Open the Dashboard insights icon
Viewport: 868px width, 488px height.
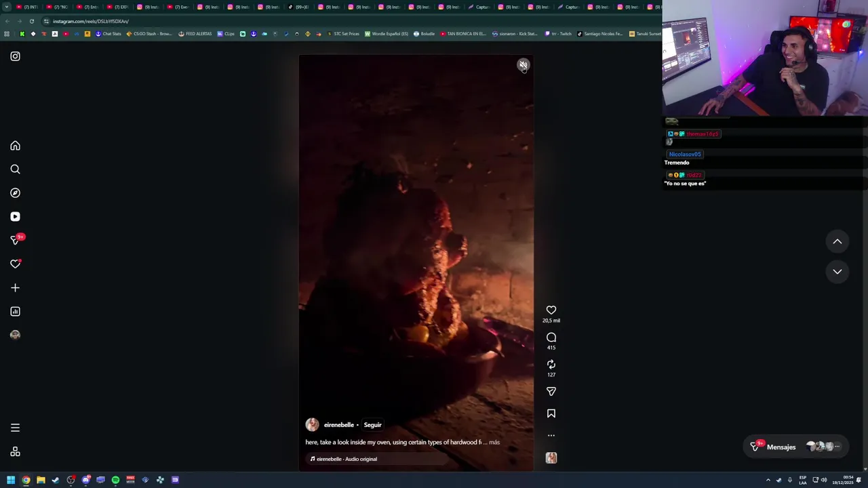(15, 312)
